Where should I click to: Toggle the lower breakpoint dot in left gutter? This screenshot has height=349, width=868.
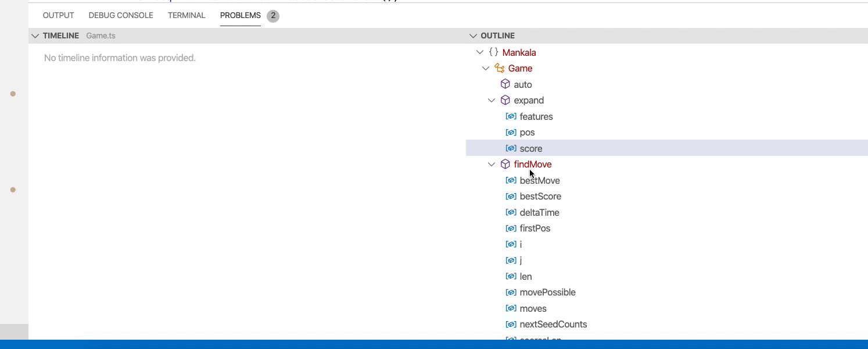(13, 189)
